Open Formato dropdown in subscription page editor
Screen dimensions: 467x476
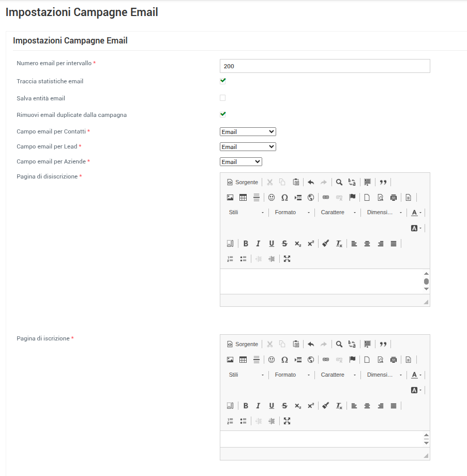292,375
